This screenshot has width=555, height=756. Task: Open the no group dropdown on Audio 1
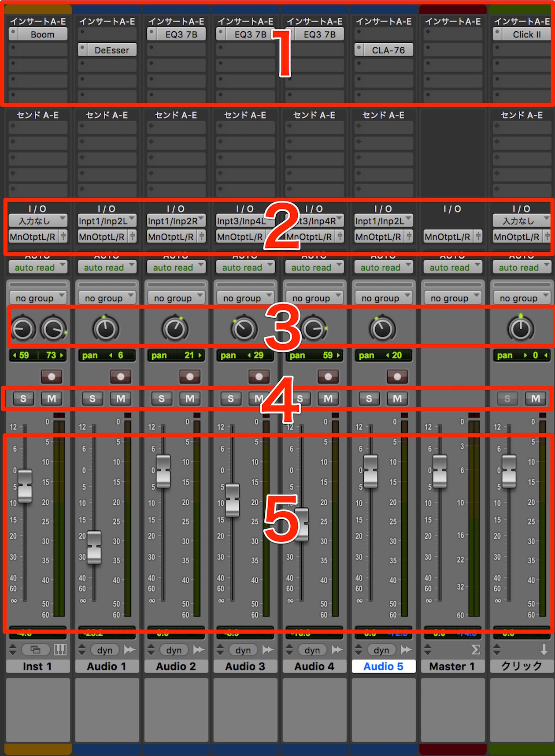pos(107,298)
